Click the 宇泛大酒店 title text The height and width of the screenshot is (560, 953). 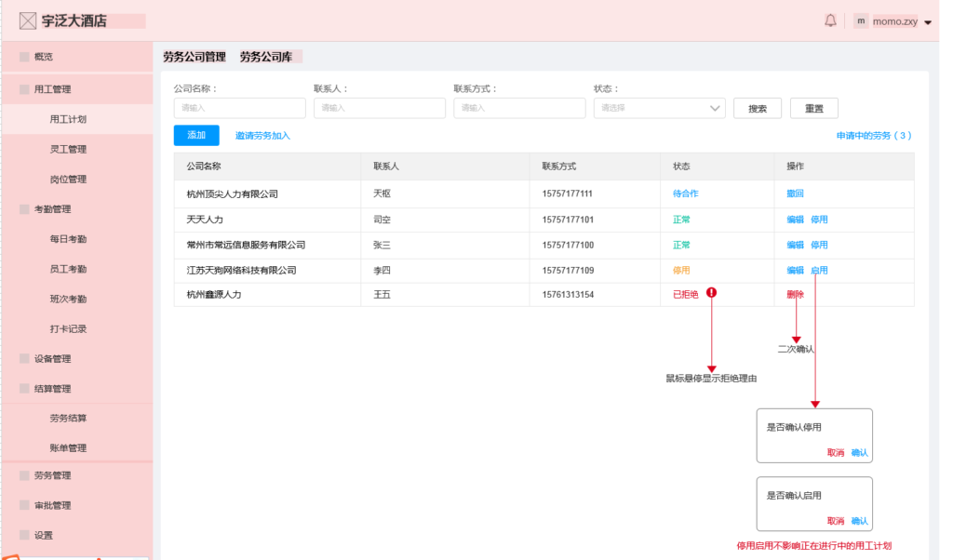74,21
